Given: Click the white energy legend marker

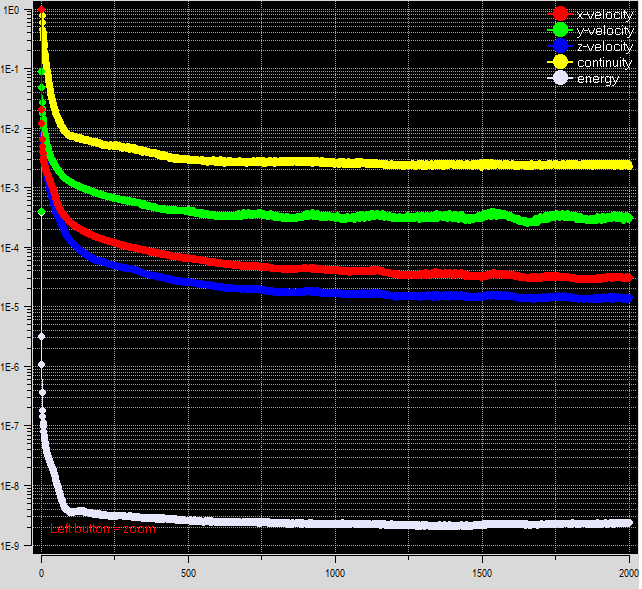Looking at the screenshot, I should [x=561, y=78].
